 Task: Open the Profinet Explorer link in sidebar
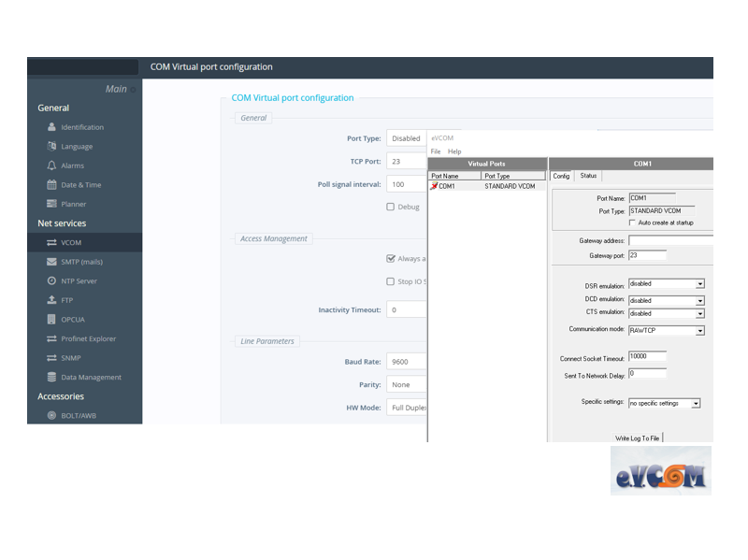coord(89,338)
